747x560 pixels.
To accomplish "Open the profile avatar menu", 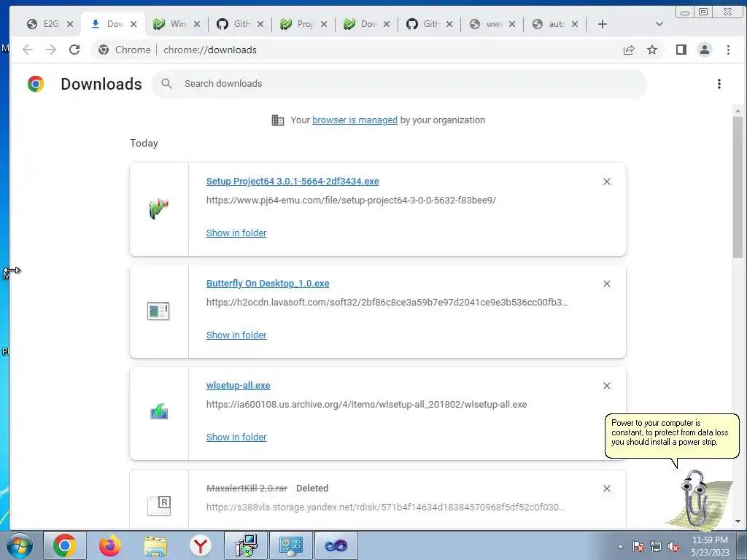I will pos(705,50).
